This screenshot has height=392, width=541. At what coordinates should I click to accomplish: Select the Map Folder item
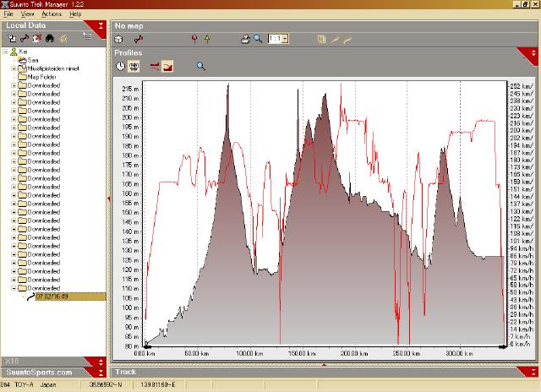coord(41,77)
